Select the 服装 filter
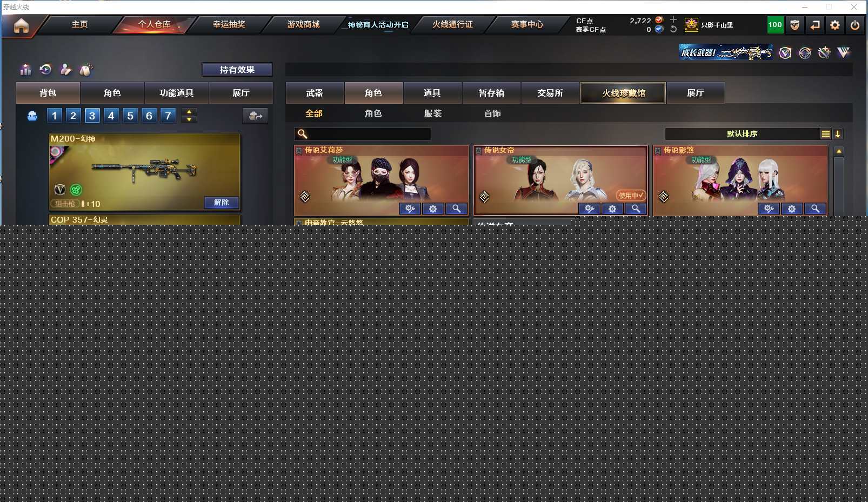The width and height of the screenshot is (868, 502). click(x=433, y=113)
